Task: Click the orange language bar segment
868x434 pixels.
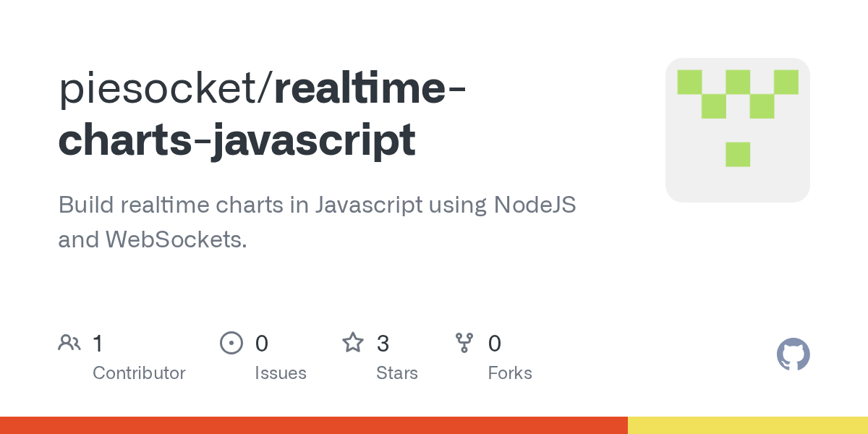Action: point(314,425)
